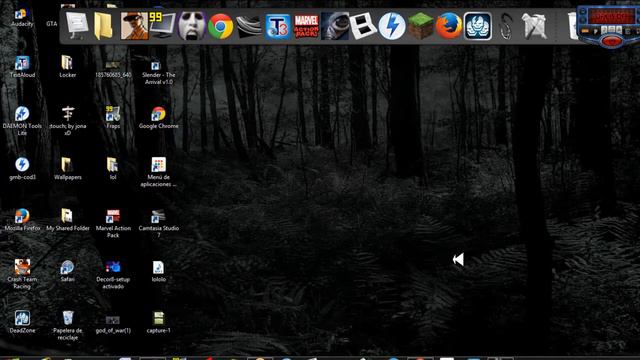Select the lololo audio file
This screenshot has width=640, height=360.
(x=158, y=271)
